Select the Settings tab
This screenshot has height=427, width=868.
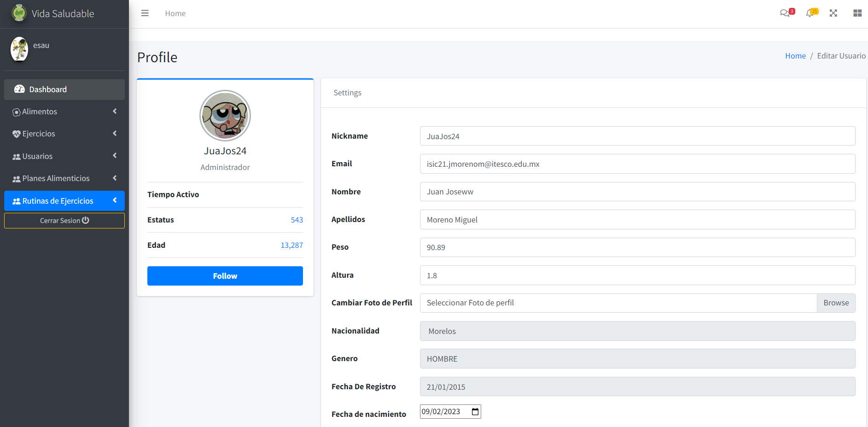pos(347,93)
